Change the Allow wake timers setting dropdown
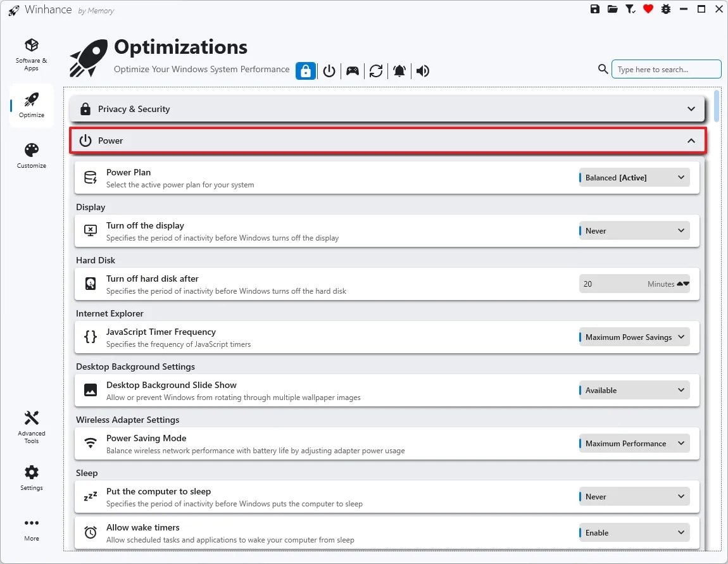The width and height of the screenshot is (728, 564). click(x=634, y=532)
